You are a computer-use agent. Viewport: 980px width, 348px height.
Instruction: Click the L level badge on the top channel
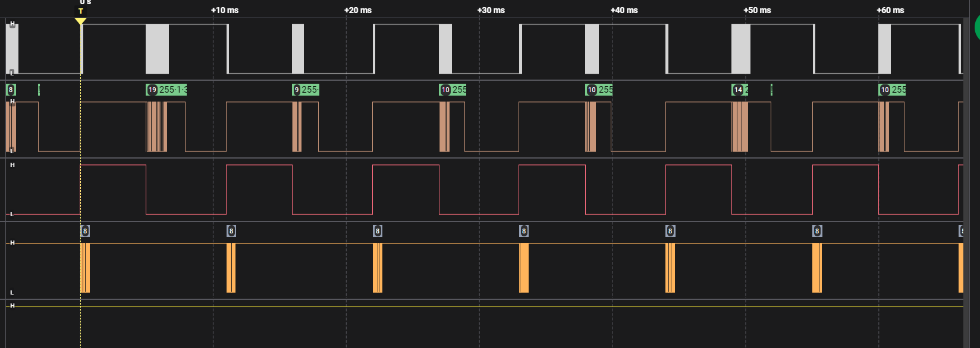12,73
